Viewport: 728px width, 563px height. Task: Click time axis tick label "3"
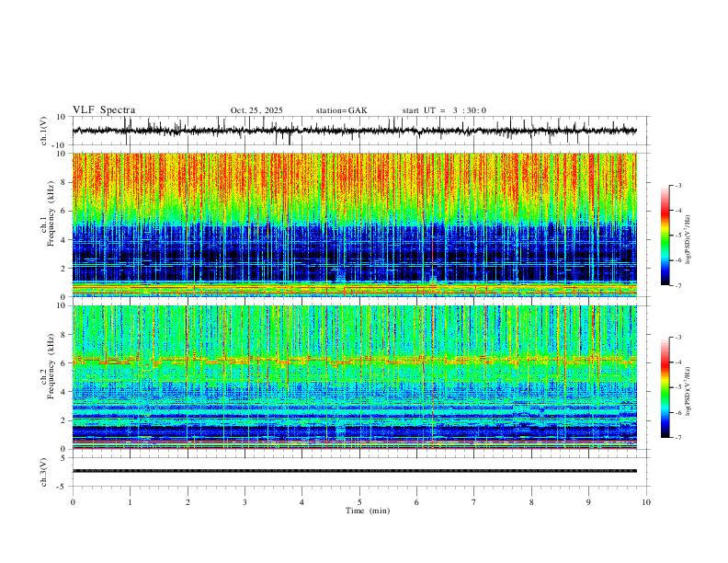[245, 502]
